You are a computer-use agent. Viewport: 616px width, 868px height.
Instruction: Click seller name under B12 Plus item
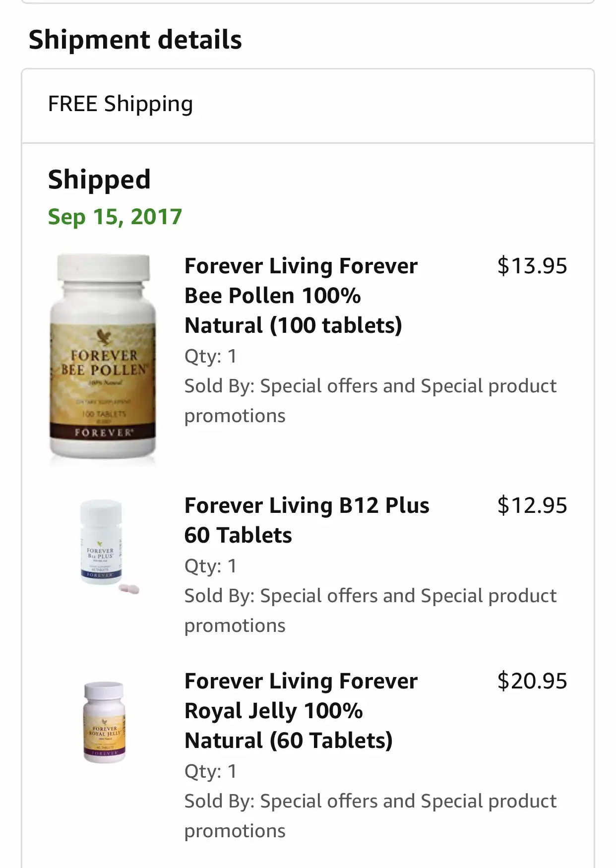tap(370, 611)
